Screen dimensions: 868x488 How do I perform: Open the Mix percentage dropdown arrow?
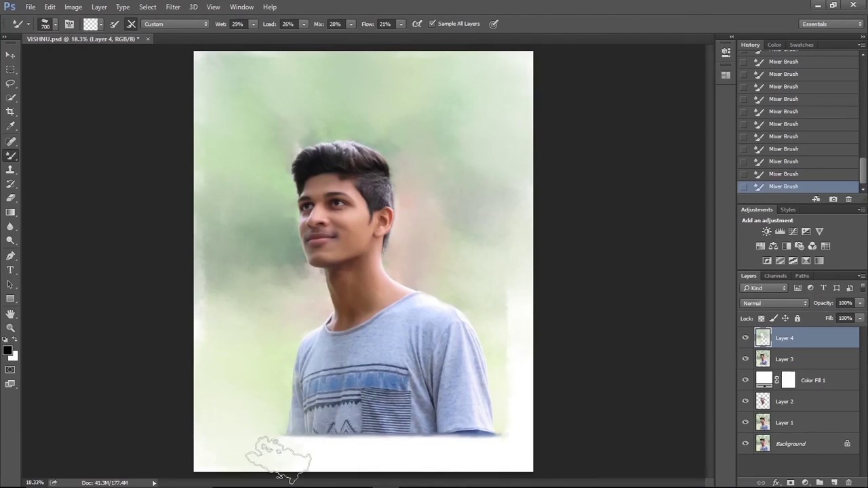pos(351,24)
